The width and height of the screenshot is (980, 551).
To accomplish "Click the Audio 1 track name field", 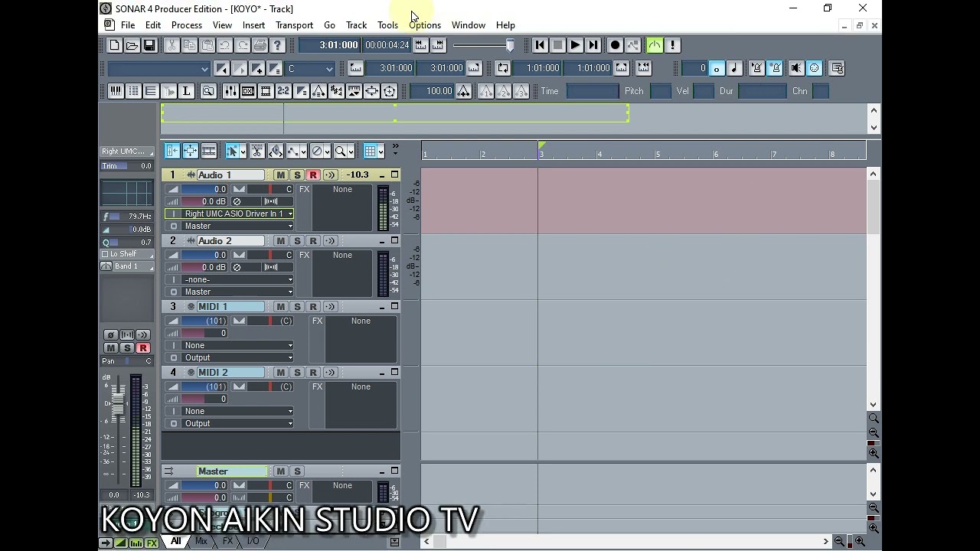I will point(230,175).
